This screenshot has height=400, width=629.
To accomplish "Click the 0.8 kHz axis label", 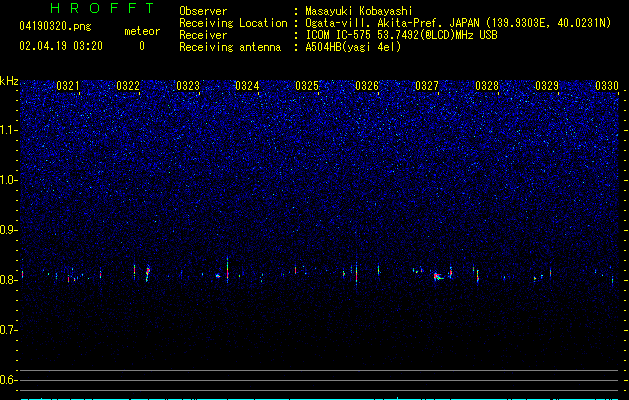I will coord(8,280).
